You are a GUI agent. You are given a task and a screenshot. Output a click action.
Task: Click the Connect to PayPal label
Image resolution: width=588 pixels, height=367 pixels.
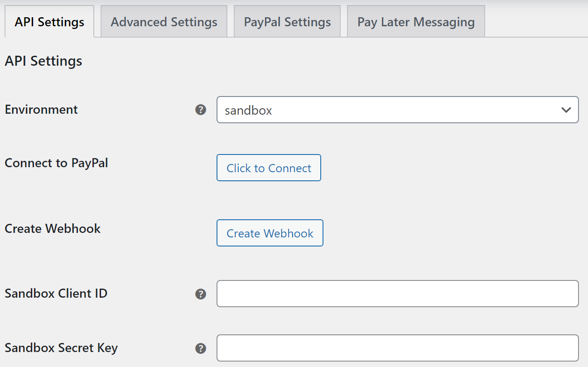[57, 163]
